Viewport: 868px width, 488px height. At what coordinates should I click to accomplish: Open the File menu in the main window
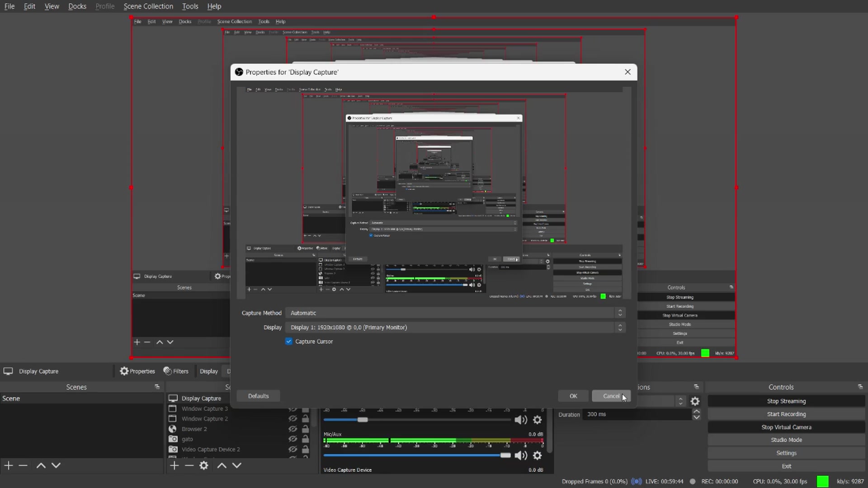coord(9,6)
